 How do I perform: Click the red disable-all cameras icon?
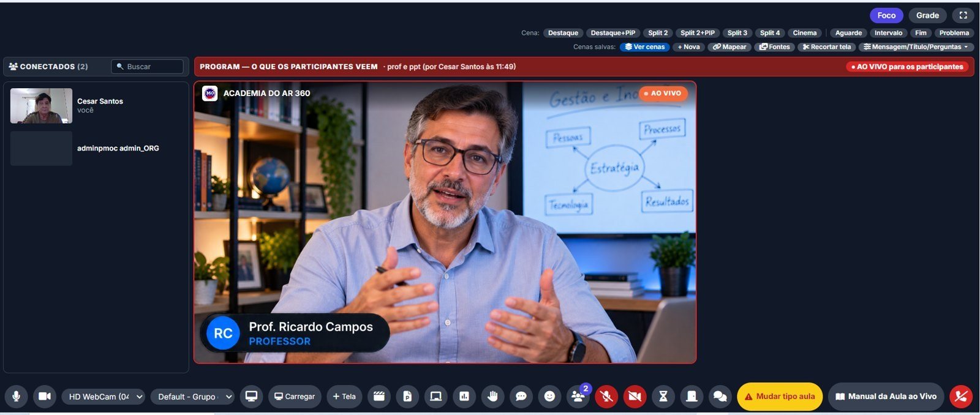(x=635, y=397)
